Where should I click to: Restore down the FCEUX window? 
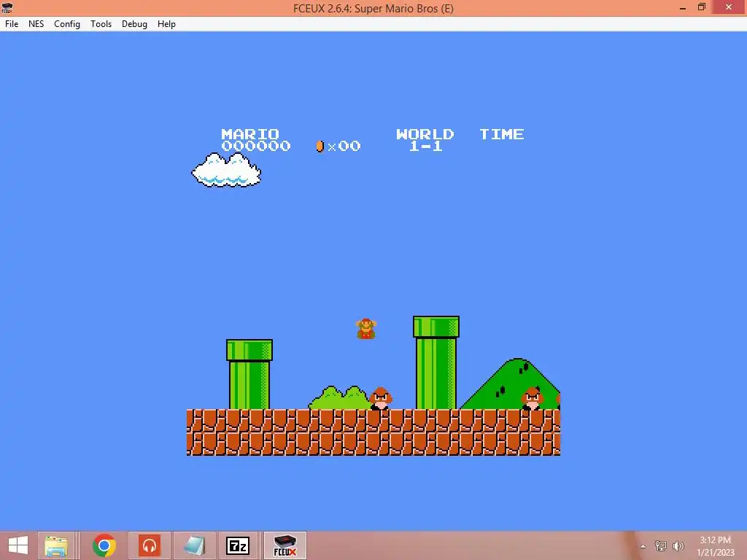(702, 7)
